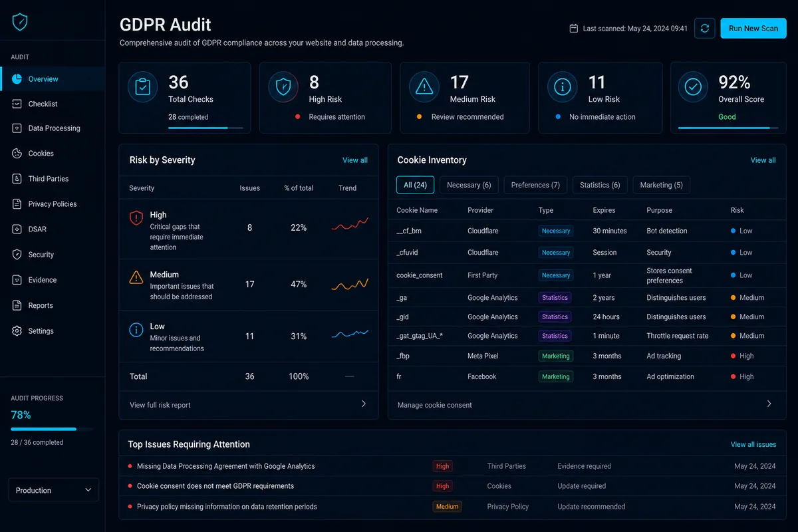Click the fr cookie name
Viewport: 798px width, 532px height.
tap(399, 377)
